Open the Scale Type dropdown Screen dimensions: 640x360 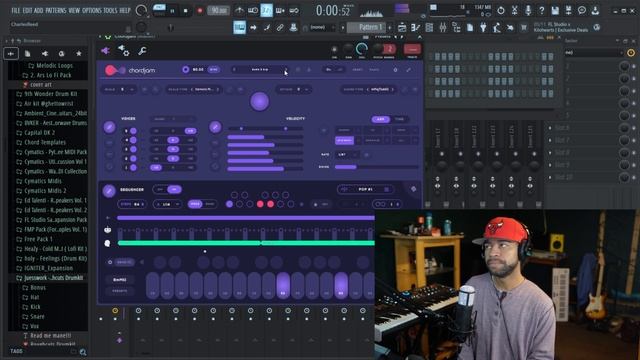pos(194,89)
